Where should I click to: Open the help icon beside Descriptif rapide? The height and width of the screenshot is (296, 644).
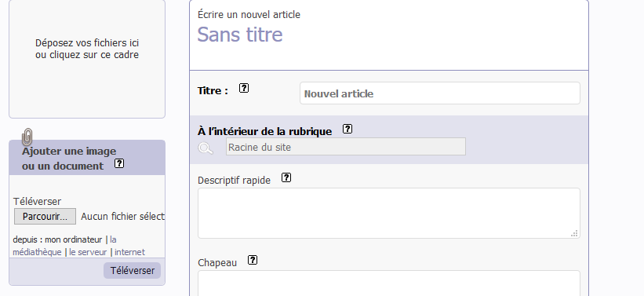pyautogui.click(x=286, y=177)
